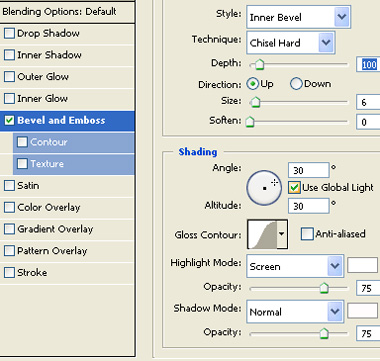
Task: Open the Shadow Mode dropdown showing Normal
Action: pos(295,312)
